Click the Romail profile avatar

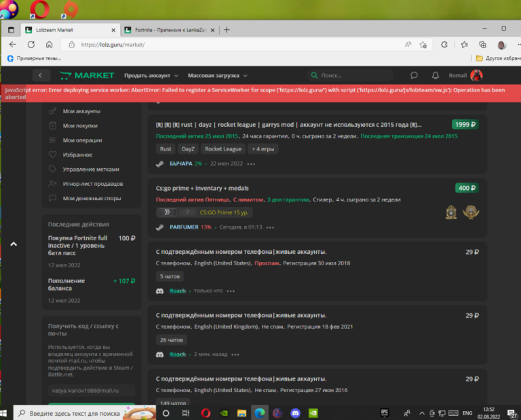click(x=476, y=75)
